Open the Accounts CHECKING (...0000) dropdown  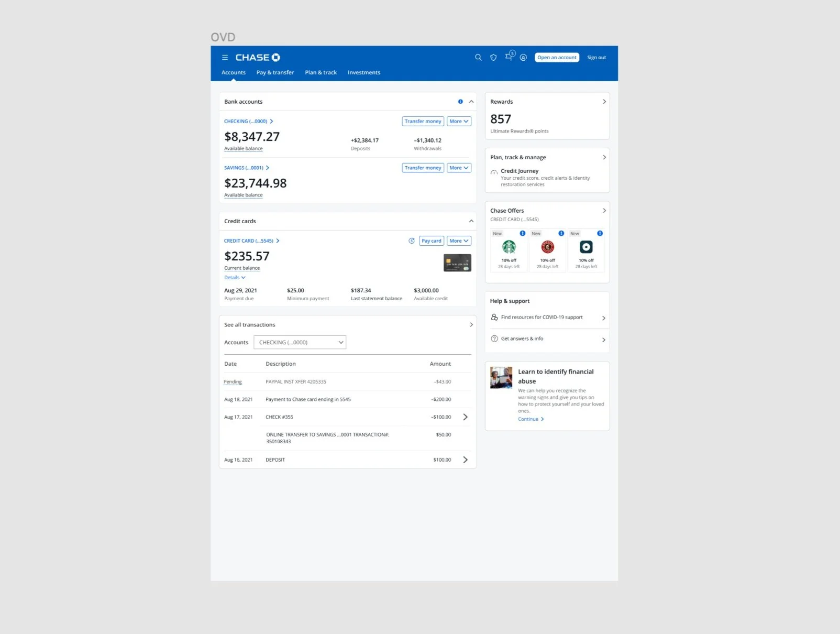pos(300,343)
